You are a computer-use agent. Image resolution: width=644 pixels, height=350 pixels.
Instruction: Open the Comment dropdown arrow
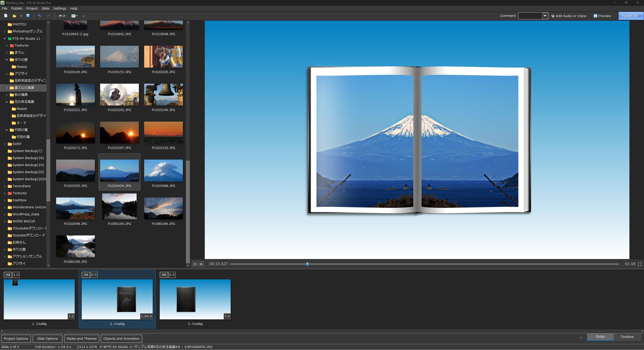(x=545, y=16)
